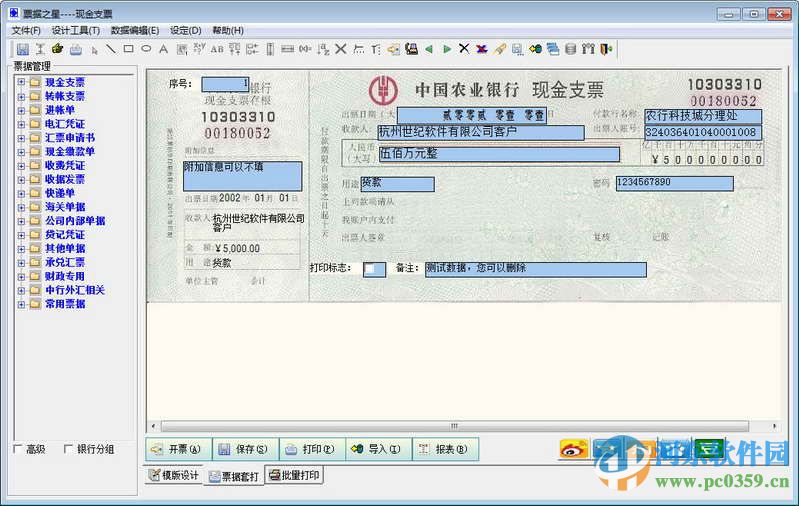Expand the 现金缴款单 tree node
799x506 pixels.
[21, 151]
